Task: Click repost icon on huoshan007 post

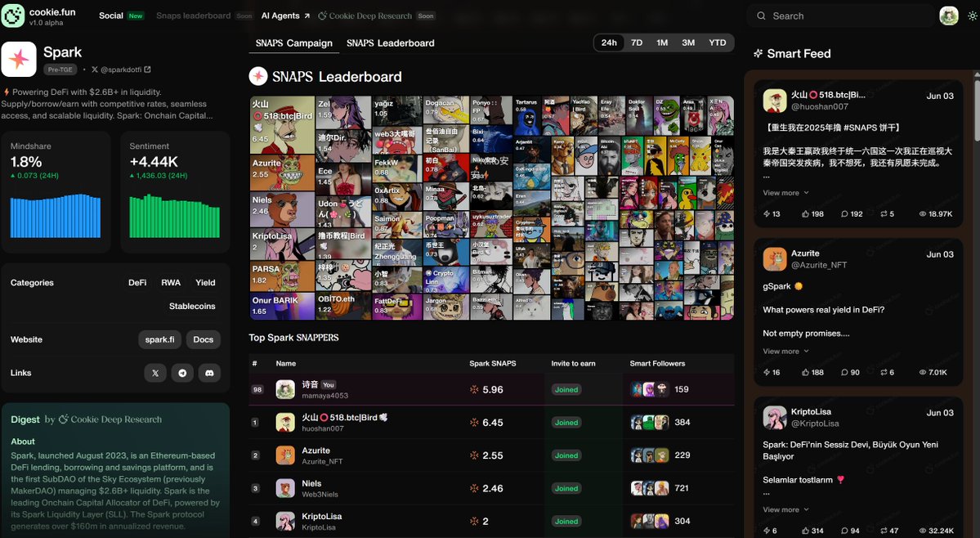Action: [x=884, y=213]
